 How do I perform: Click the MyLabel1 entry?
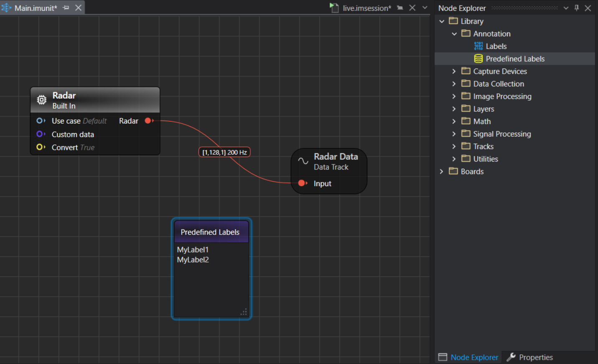(x=193, y=250)
